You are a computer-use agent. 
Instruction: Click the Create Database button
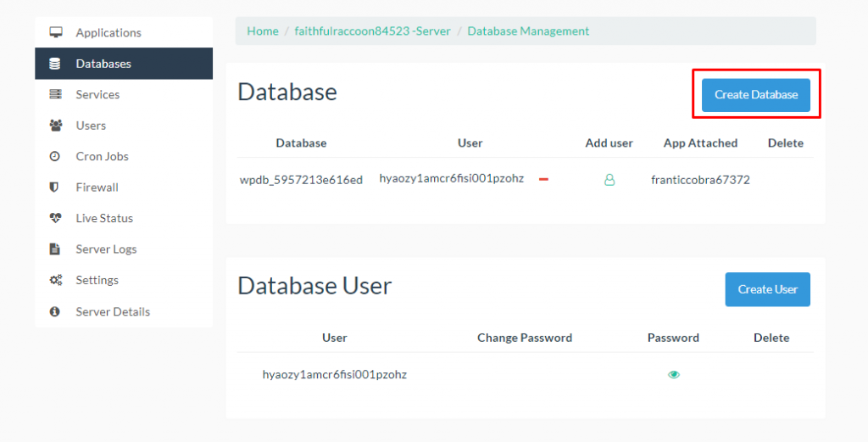pos(755,95)
